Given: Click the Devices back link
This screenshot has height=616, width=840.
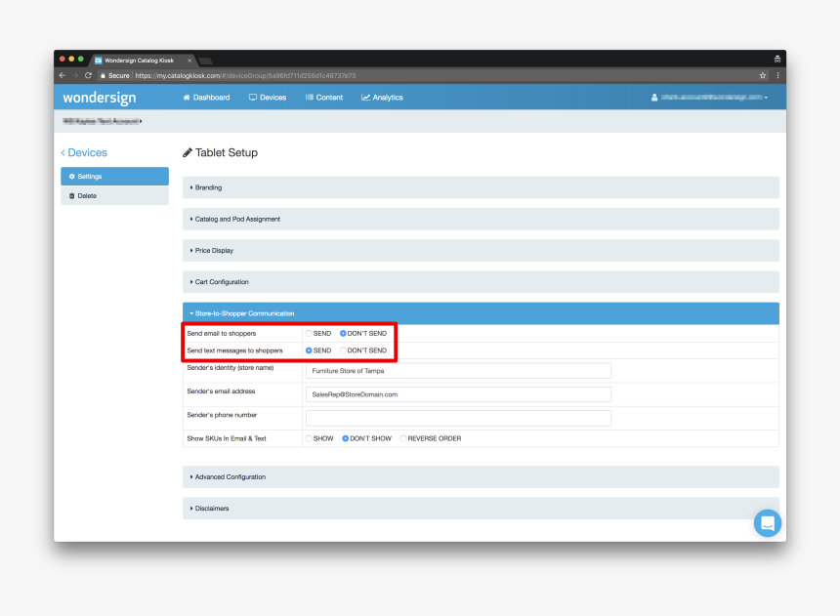Looking at the screenshot, I should coord(85,153).
